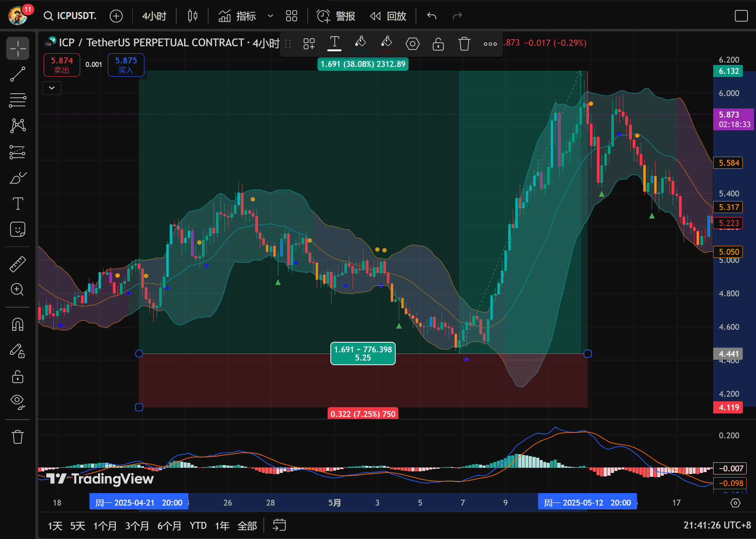Expand the indicators dropdown arrow

270,16
